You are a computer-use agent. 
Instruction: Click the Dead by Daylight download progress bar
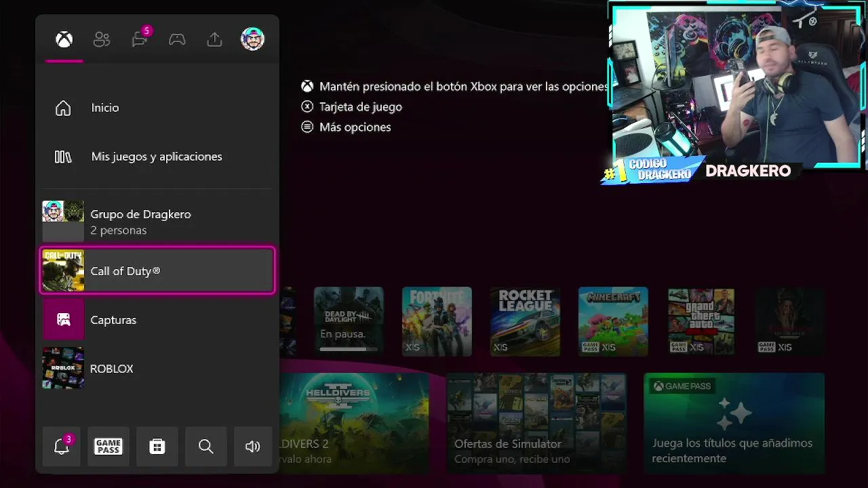pos(349,349)
